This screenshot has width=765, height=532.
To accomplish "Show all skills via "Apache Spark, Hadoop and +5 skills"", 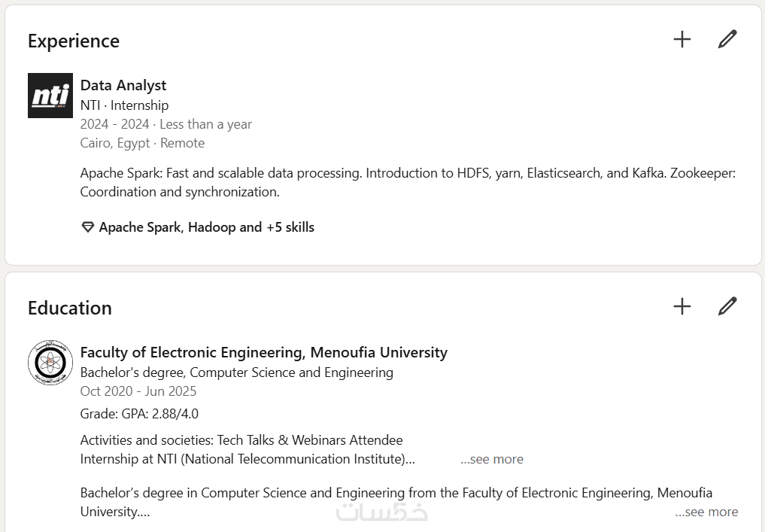I will point(206,227).
